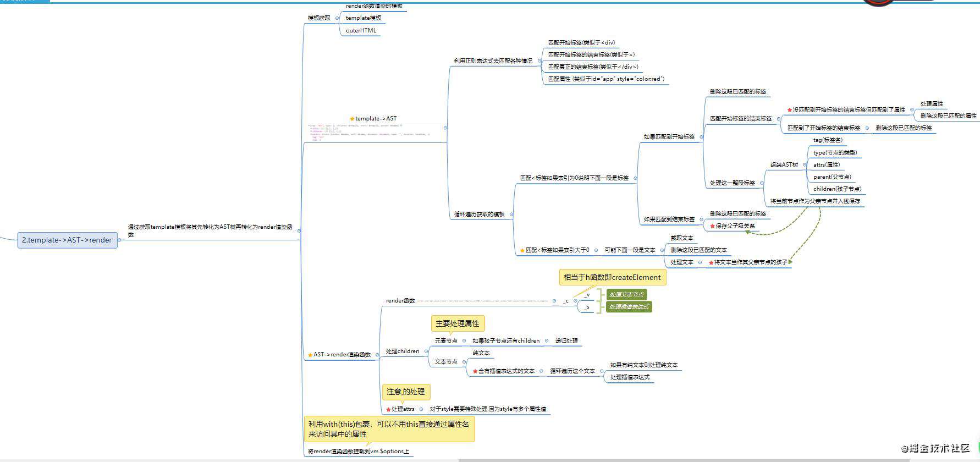
Task: Click red star beside 没匹配到开始标签的结束标签
Action: click(x=790, y=110)
